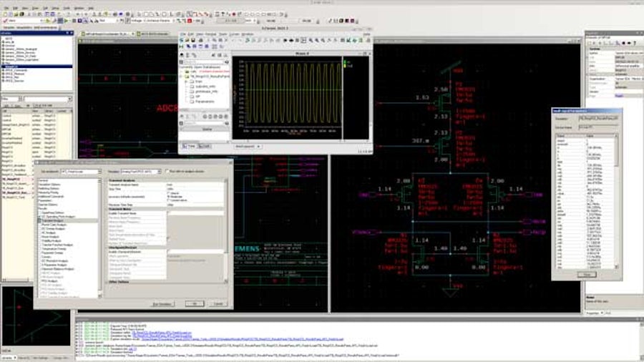Open the File menu in main window
The height and width of the screenshot is (362, 644).
[6, 8]
